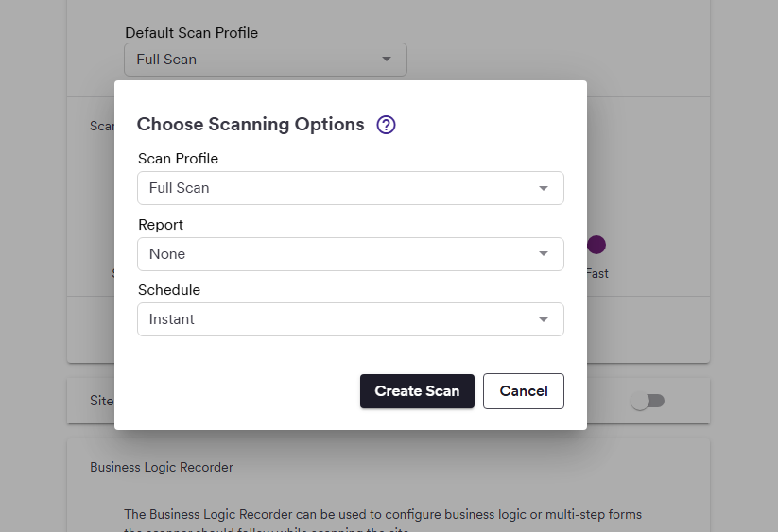Click the Business Logic Recorder heading
Viewport: 778px width, 532px height.
[162, 467]
